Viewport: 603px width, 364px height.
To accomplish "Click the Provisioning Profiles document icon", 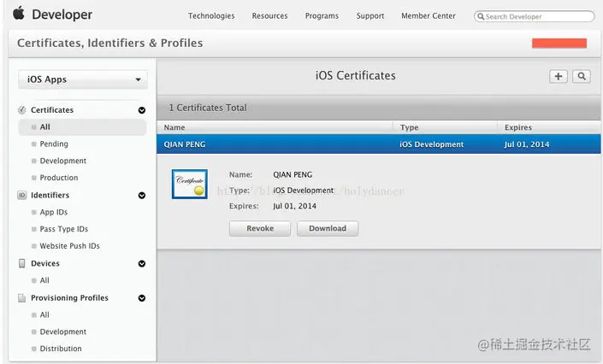I will click(22, 298).
